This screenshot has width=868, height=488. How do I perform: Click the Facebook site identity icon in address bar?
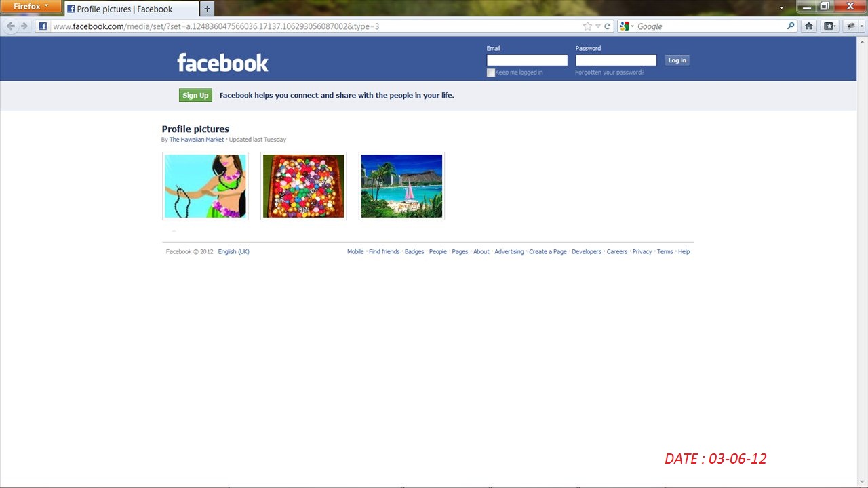click(x=43, y=26)
